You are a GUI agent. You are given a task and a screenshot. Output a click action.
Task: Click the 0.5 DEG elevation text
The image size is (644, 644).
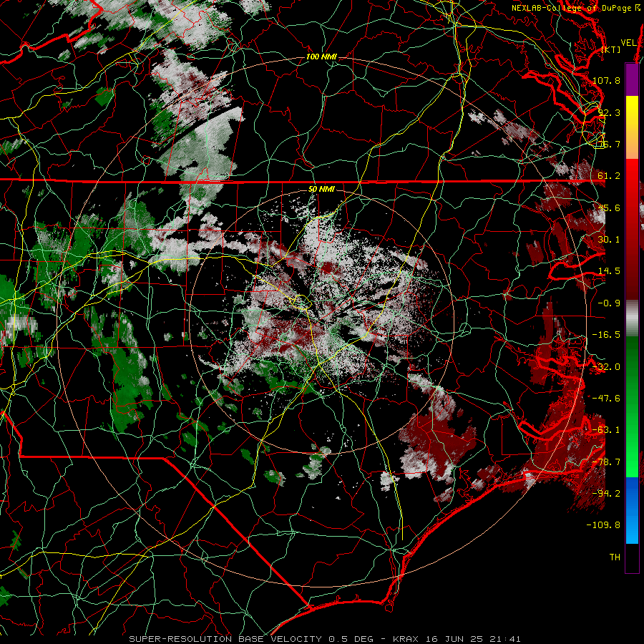(x=351, y=639)
